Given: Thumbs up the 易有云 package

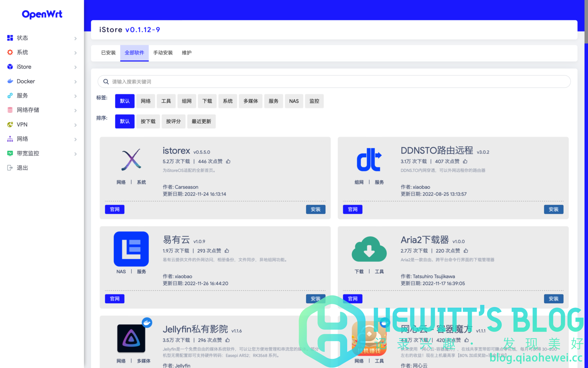Looking at the screenshot, I should 226,250.
